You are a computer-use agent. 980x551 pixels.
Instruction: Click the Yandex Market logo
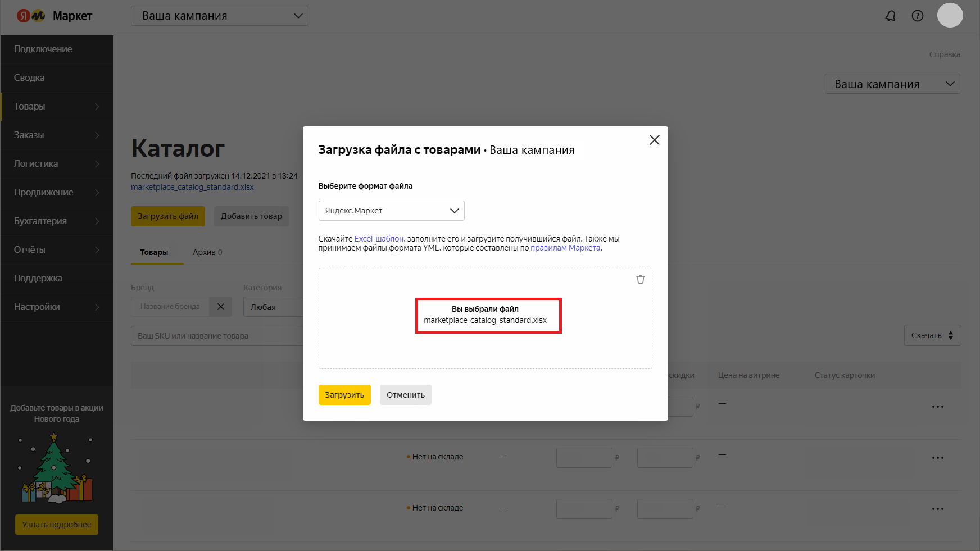click(x=55, y=16)
